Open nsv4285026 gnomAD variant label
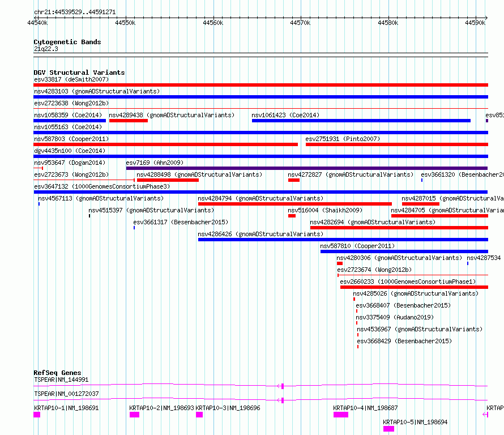 (416, 293)
